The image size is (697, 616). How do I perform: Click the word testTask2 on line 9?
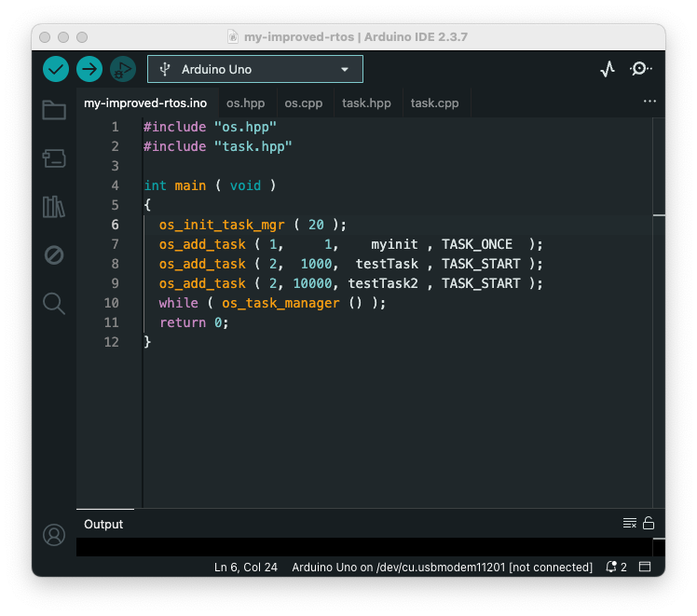tap(383, 283)
